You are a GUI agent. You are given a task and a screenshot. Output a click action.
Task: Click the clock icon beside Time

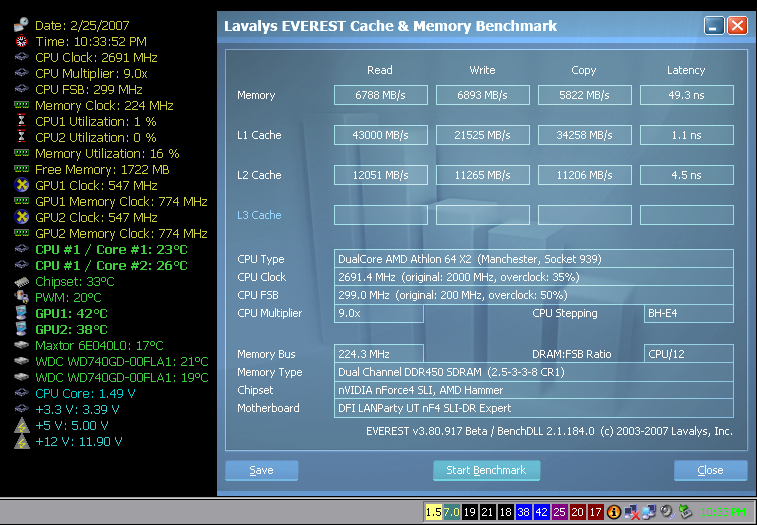pyautogui.click(x=21, y=41)
